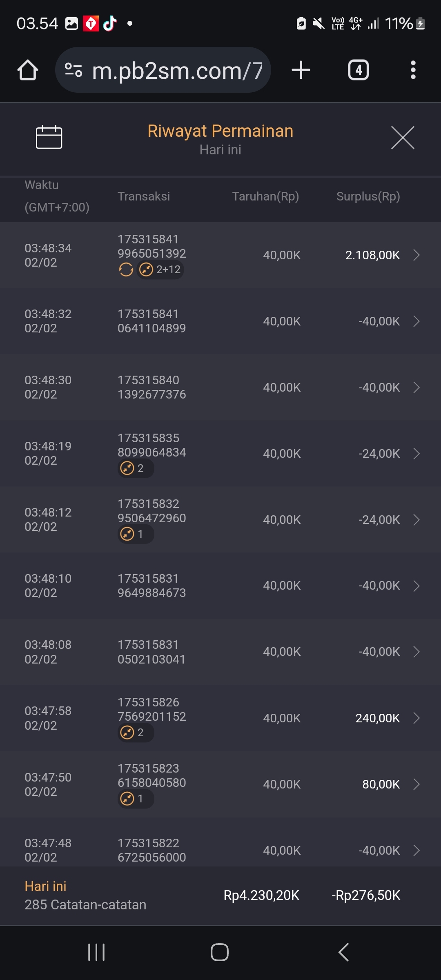
Task: Tap the site settings icon in address bar
Action: (x=73, y=70)
